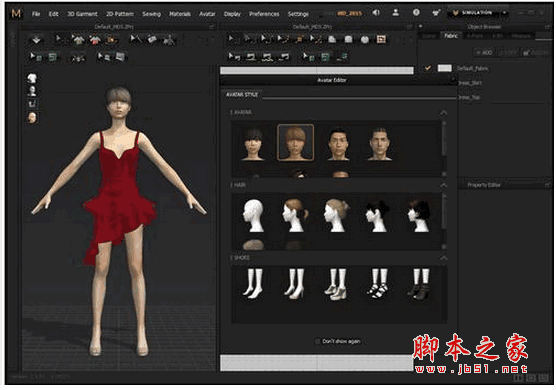This screenshot has height=390, width=556.
Task: Switch to the Fabric tab in Object Browser
Action: 451,35
